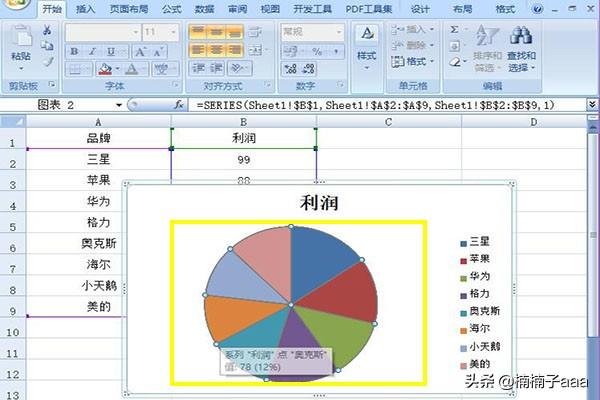Toggle top vertical alignment button
Viewport: 600px width, 400px height.
click(198, 32)
